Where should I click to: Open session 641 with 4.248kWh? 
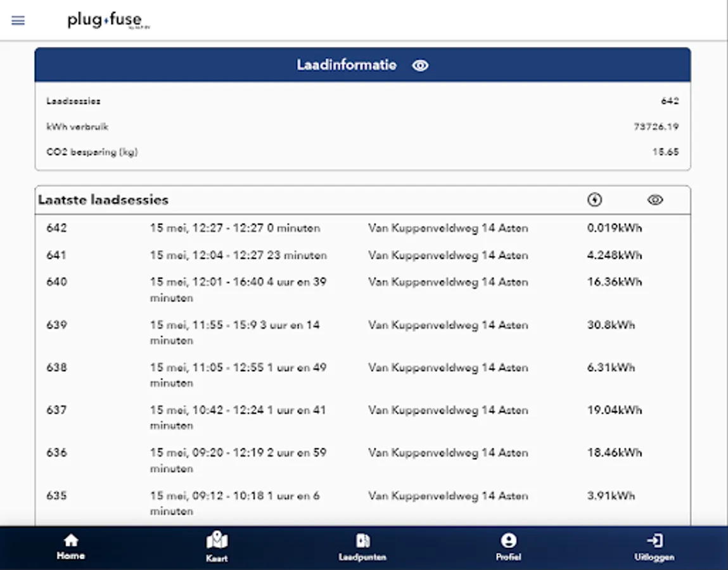point(362,255)
